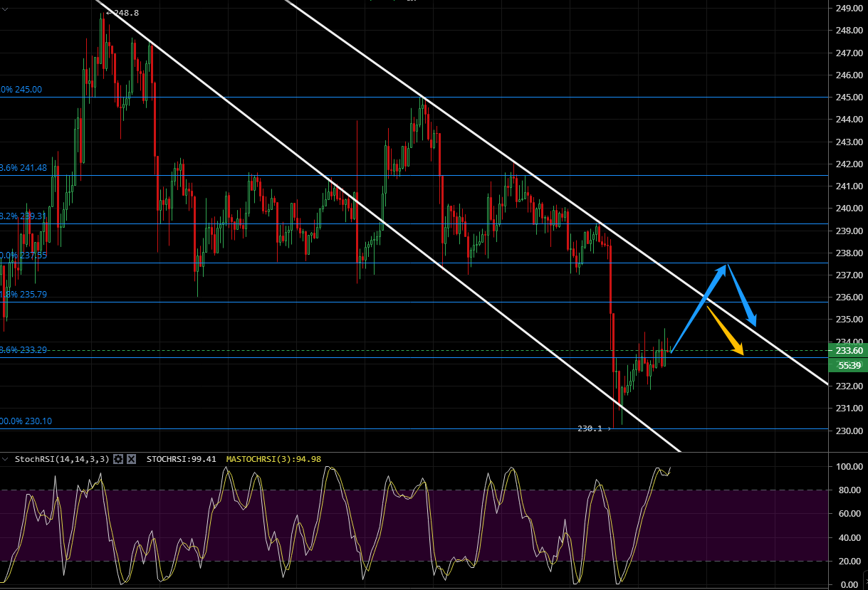Remove StochRSI indicator with X icon
Screen dimensions: 868x590
tap(132, 459)
